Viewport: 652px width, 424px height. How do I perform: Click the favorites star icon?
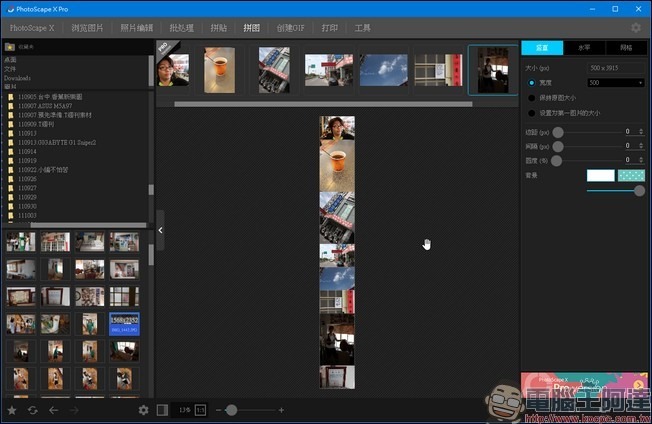12,410
